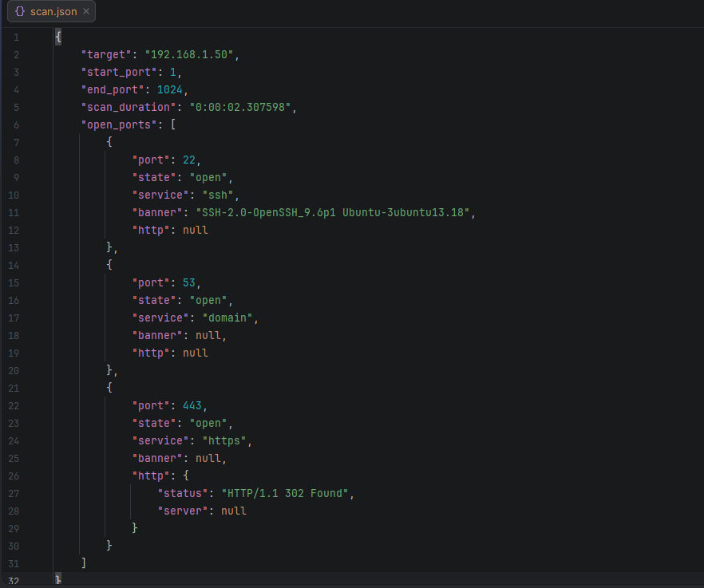Viewport: 704px width, 588px height.
Task: Click the "domain" service value
Action: (227, 318)
